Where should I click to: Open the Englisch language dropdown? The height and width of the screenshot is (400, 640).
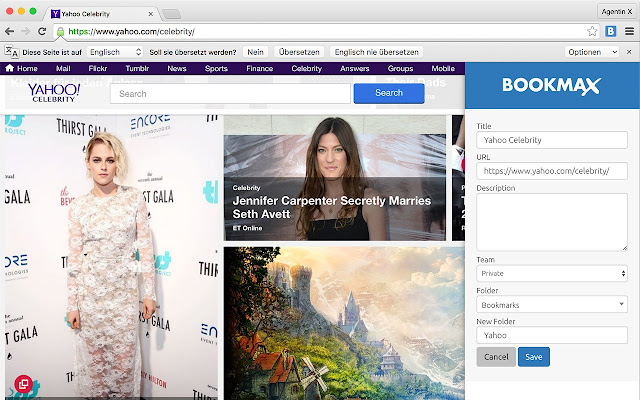(115, 52)
